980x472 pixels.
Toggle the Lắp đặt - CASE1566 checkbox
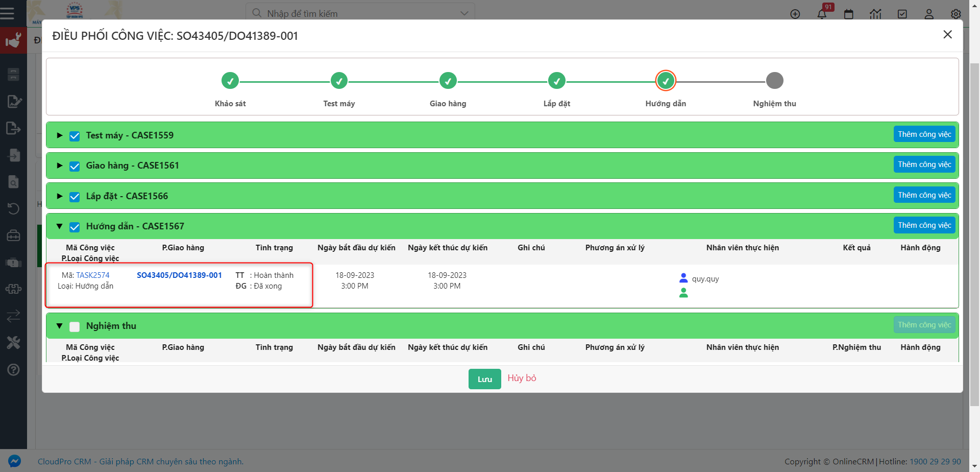(75, 197)
